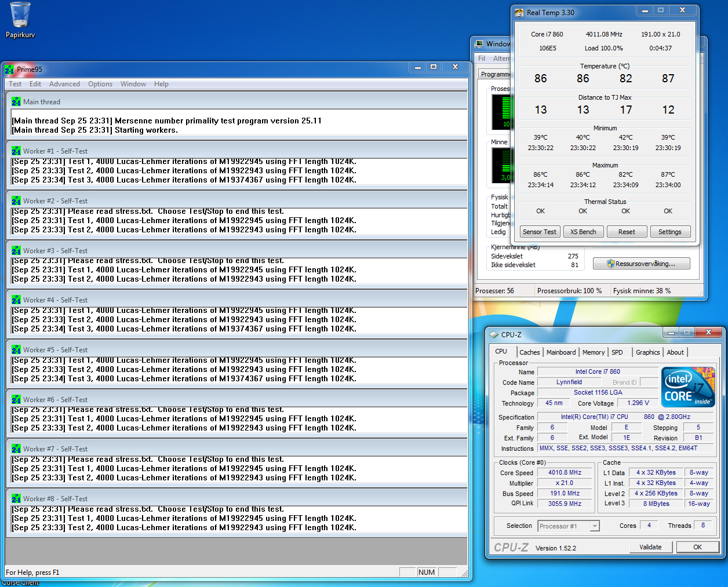Screen dimensions: 728x587
Task: Switch to the About tab in CPU-Z
Action: tap(675, 352)
